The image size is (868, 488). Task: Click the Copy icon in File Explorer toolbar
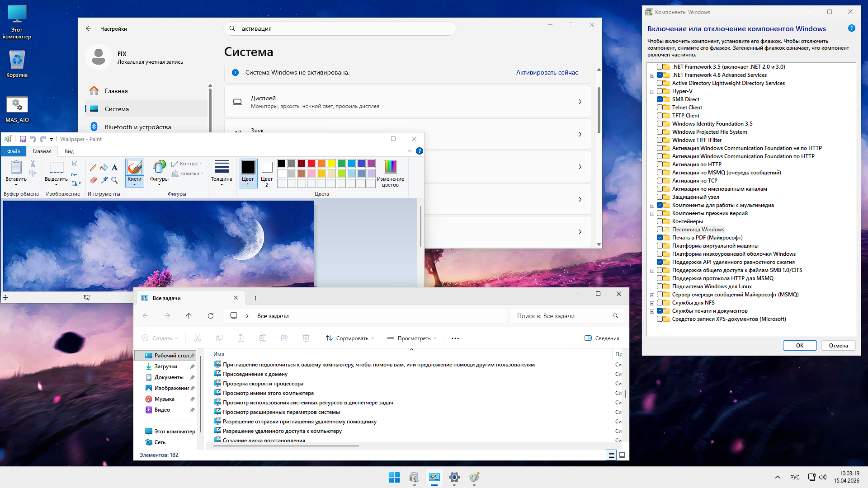click(219, 338)
